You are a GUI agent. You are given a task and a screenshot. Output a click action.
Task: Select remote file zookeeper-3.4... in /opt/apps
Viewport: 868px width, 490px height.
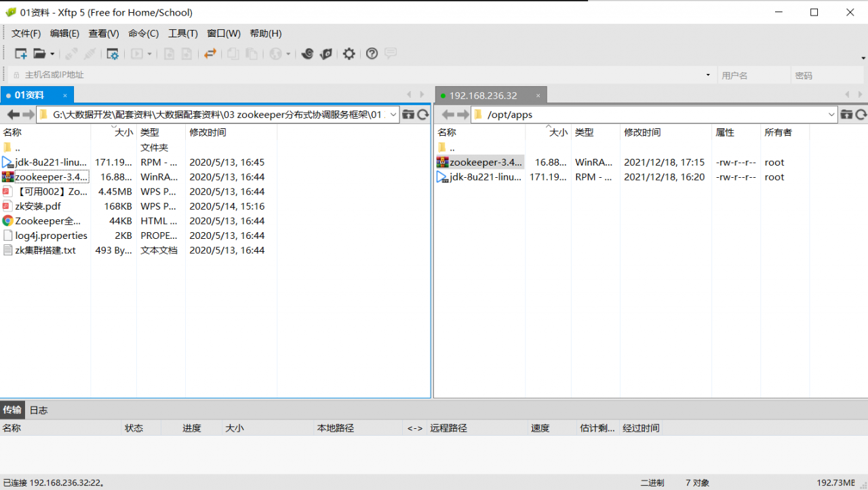[x=486, y=162]
